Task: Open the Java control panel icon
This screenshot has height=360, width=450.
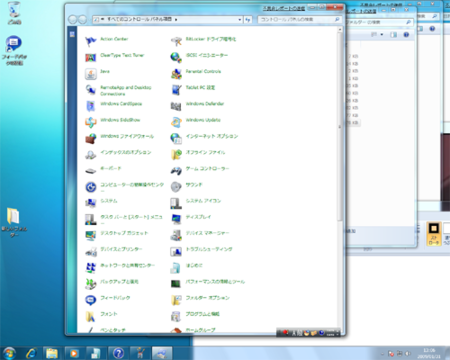Action: coord(90,74)
